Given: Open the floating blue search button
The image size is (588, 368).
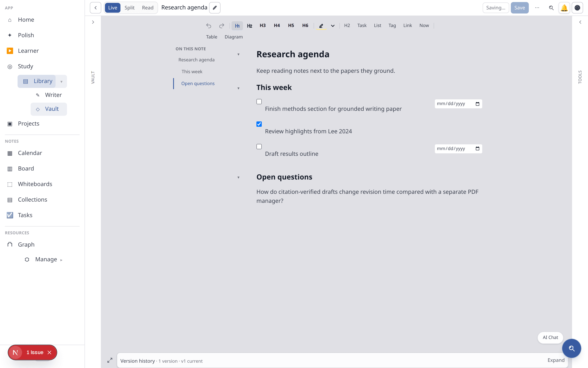Looking at the screenshot, I should (x=571, y=348).
